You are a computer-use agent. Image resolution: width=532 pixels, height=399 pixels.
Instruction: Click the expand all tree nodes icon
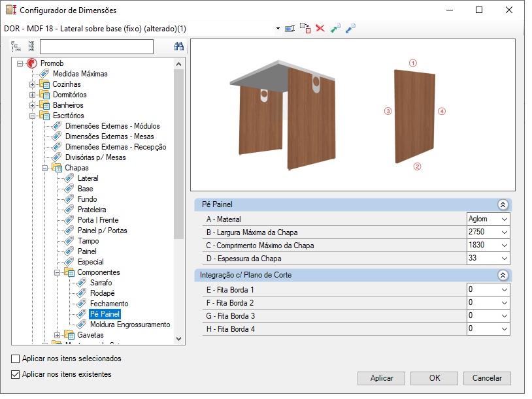click(16, 46)
